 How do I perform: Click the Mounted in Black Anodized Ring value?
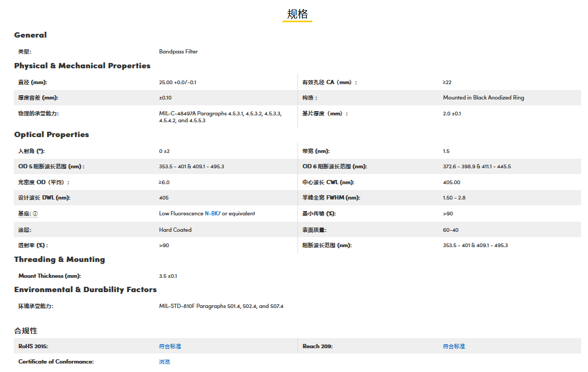coord(483,98)
